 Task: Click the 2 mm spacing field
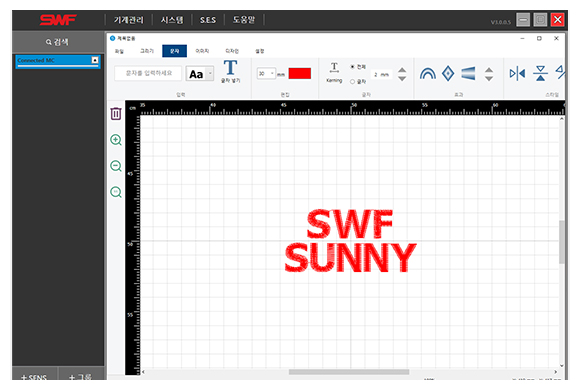tap(382, 74)
